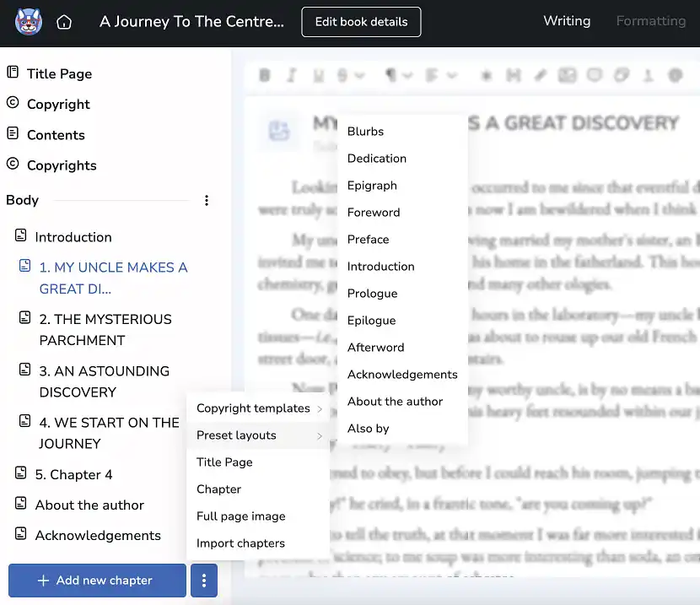Switch to the Formatting tab

(x=651, y=20)
